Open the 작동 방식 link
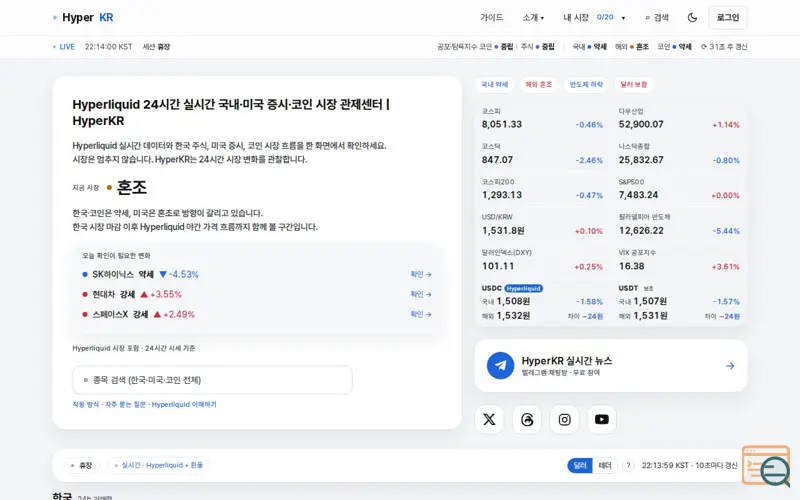800x500 pixels. tap(86, 405)
